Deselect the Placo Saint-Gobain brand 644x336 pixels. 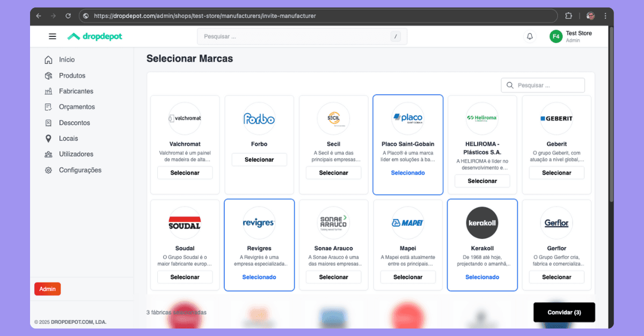click(x=408, y=173)
